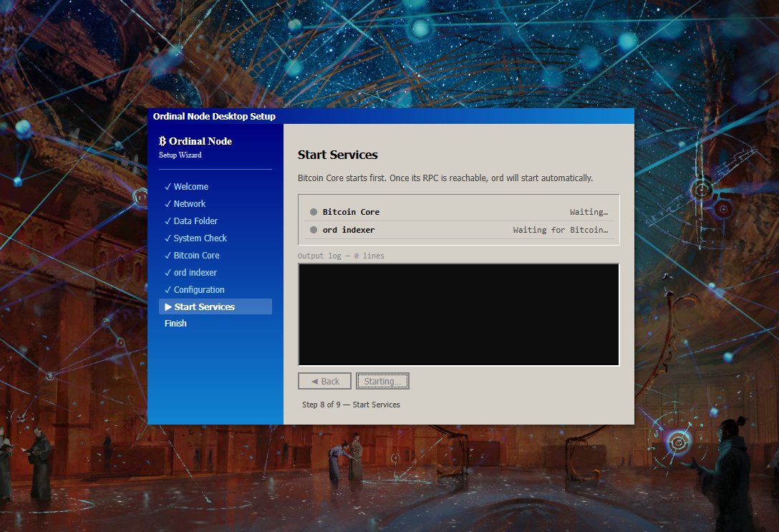Click 'Step 8 of 9 — Start Services' text
Viewport: 779px width, 532px height.
tap(351, 405)
